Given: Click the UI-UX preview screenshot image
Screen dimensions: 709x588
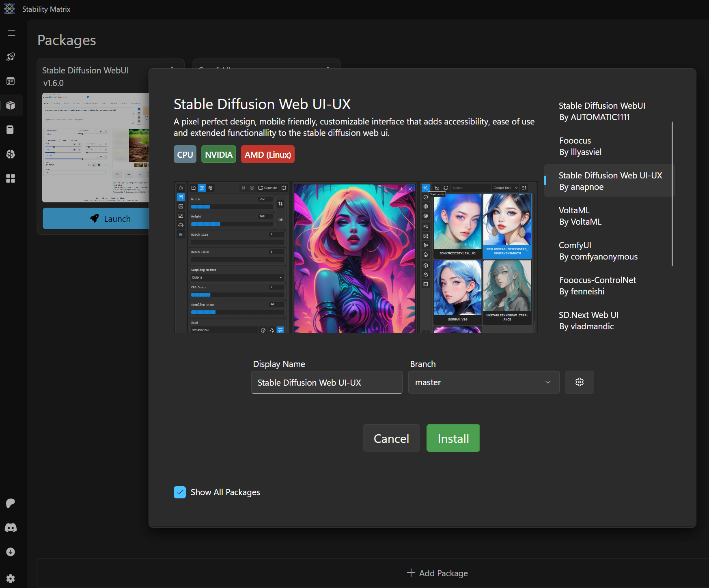Looking at the screenshot, I should point(356,257).
